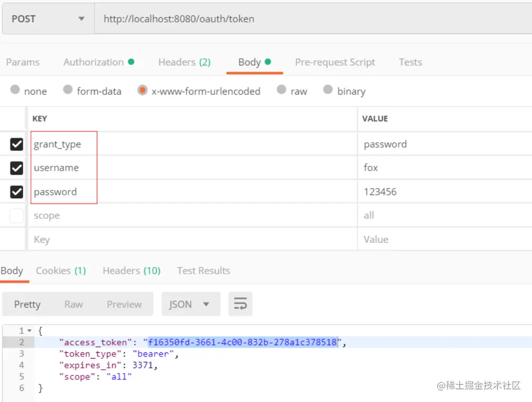Click the empty Key placeholder field
Screen dimensions: 532x402
(192, 240)
